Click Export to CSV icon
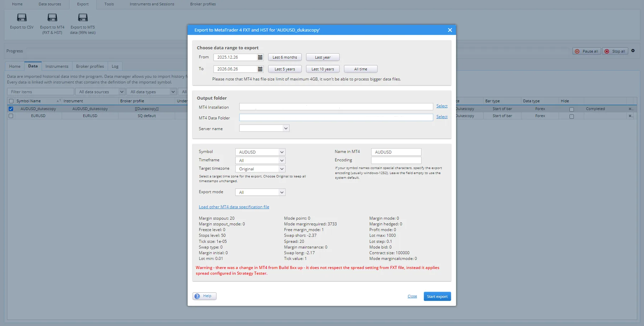This screenshot has height=326, width=644. pyautogui.click(x=22, y=18)
